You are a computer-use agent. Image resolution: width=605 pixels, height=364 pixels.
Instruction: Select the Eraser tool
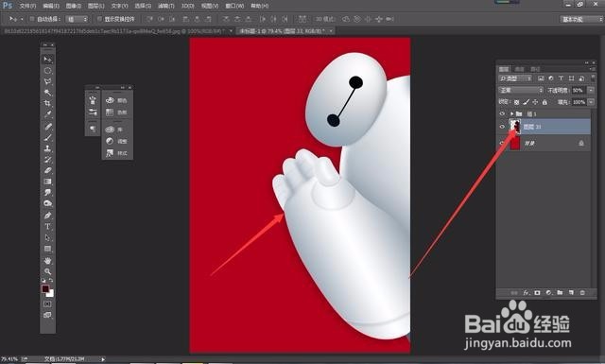tap(47, 170)
